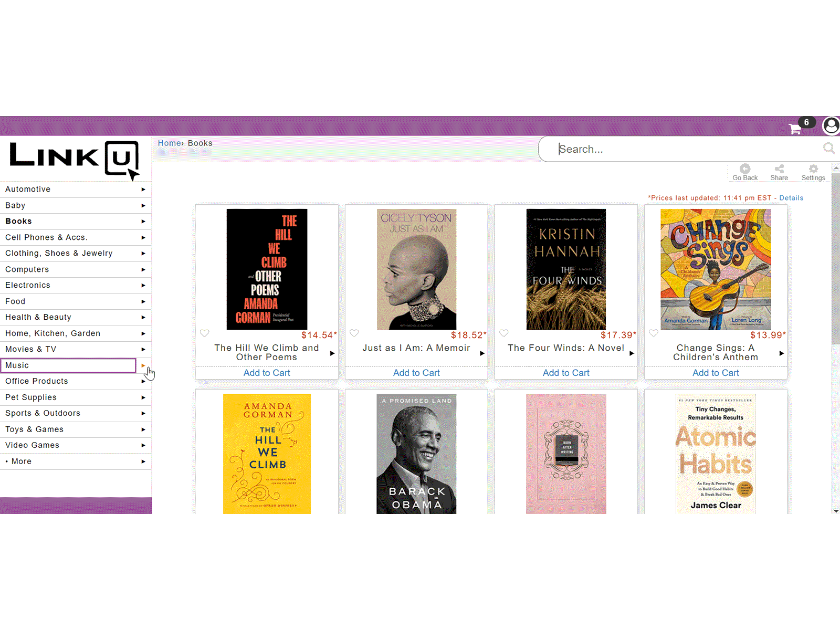Add Change Sings to cart
840x630 pixels.
pos(716,373)
